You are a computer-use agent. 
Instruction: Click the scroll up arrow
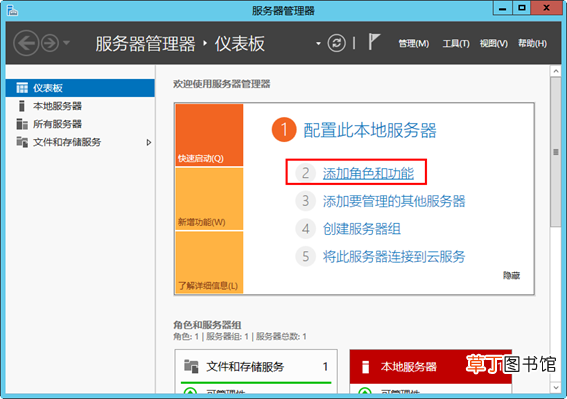click(x=556, y=71)
